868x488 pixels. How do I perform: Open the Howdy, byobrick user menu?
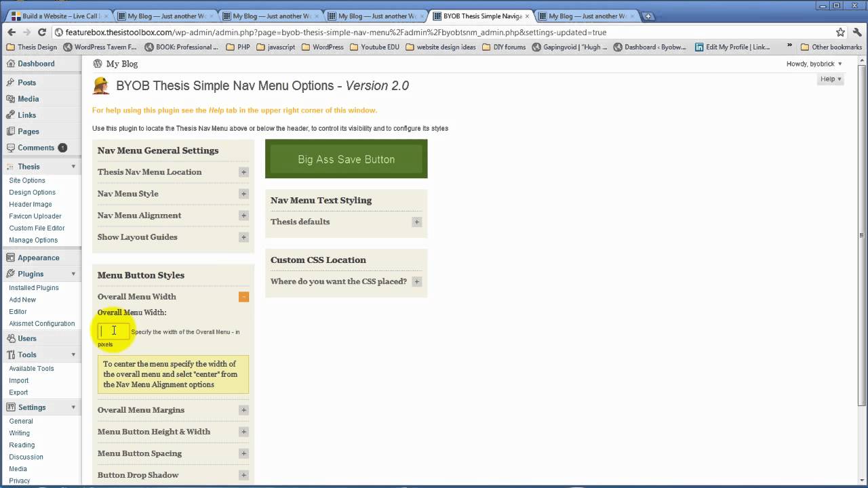[x=814, y=64]
